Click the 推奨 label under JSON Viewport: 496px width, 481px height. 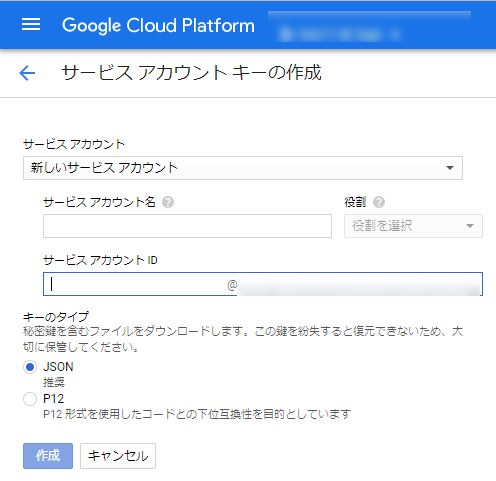pyautogui.click(x=54, y=382)
